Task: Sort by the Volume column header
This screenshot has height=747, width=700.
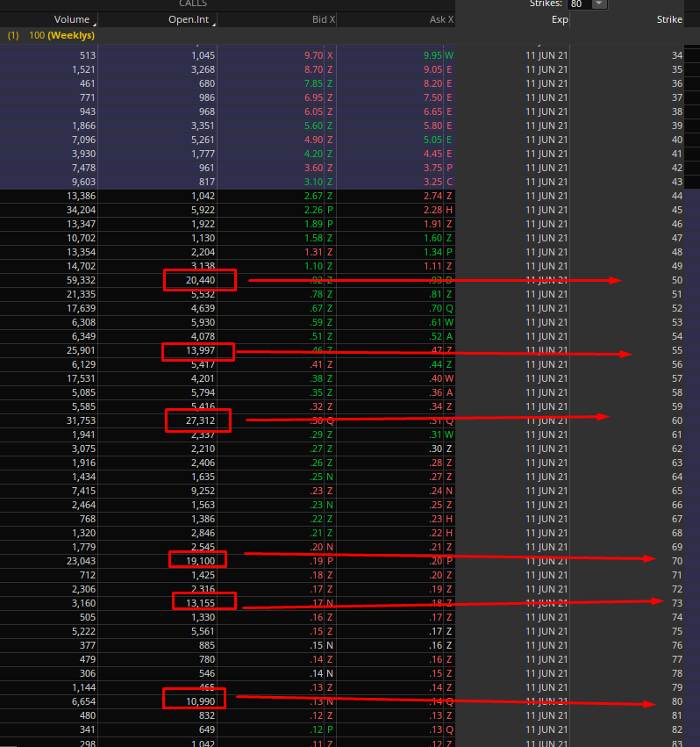Action: (71, 19)
